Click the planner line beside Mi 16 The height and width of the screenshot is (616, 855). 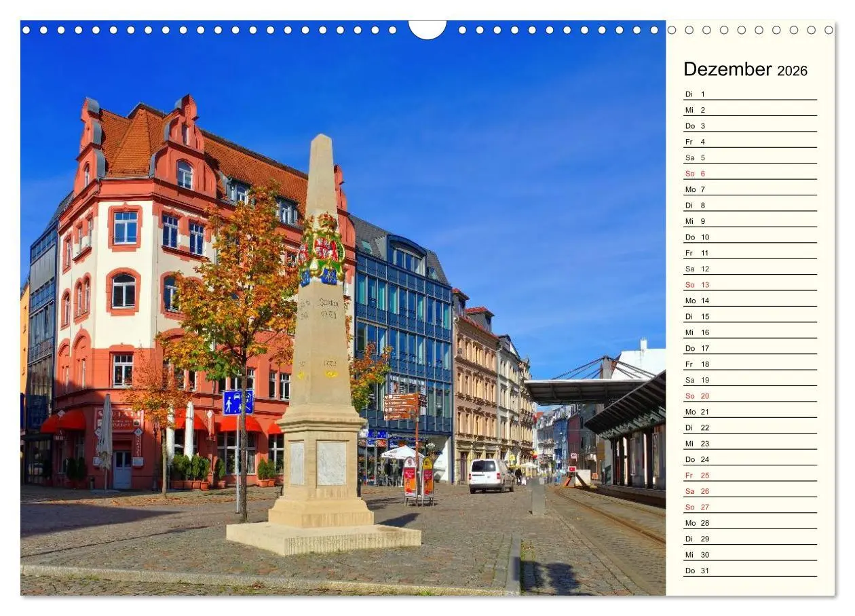pyautogui.click(x=760, y=334)
